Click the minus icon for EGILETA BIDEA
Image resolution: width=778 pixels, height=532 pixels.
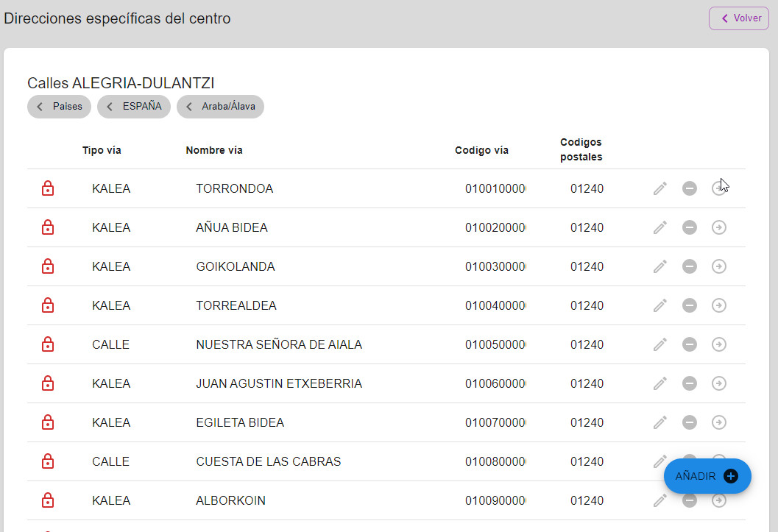[x=689, y=422]
